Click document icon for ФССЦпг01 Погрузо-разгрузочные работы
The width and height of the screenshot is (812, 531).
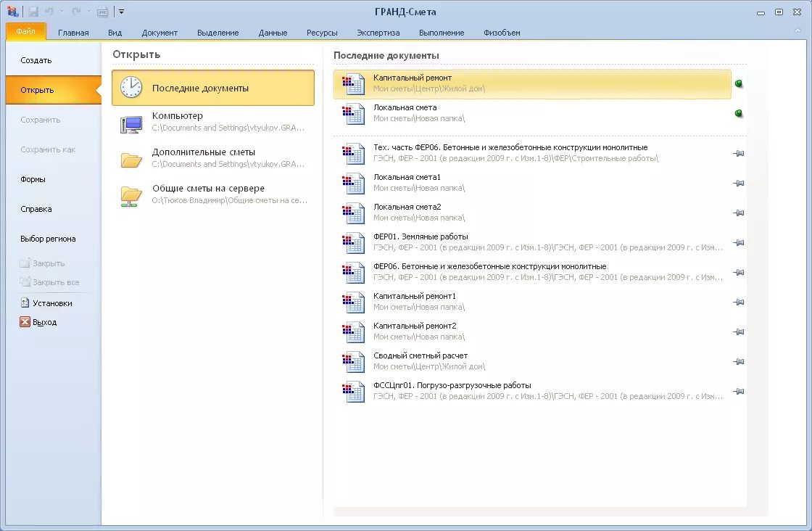[x=353, y=392]
